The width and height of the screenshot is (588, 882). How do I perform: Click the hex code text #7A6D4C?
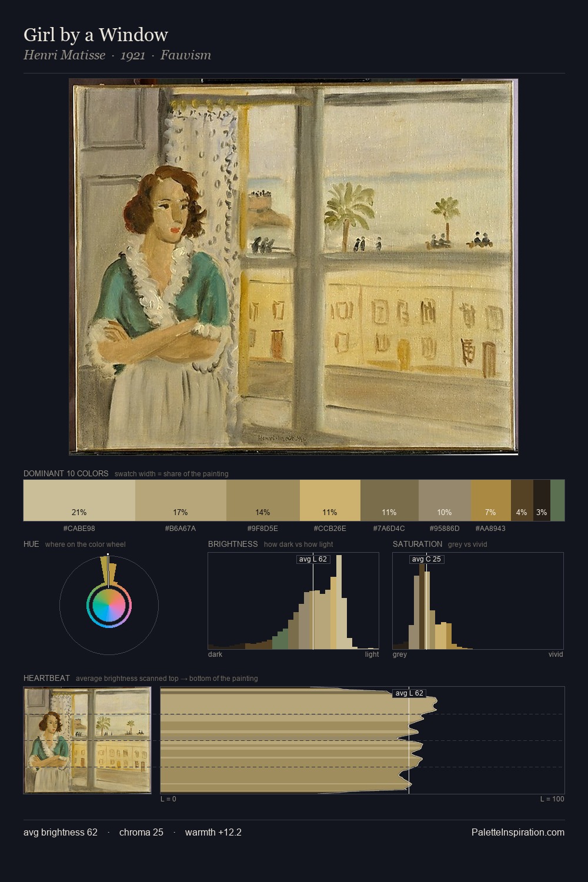(389, 529)
